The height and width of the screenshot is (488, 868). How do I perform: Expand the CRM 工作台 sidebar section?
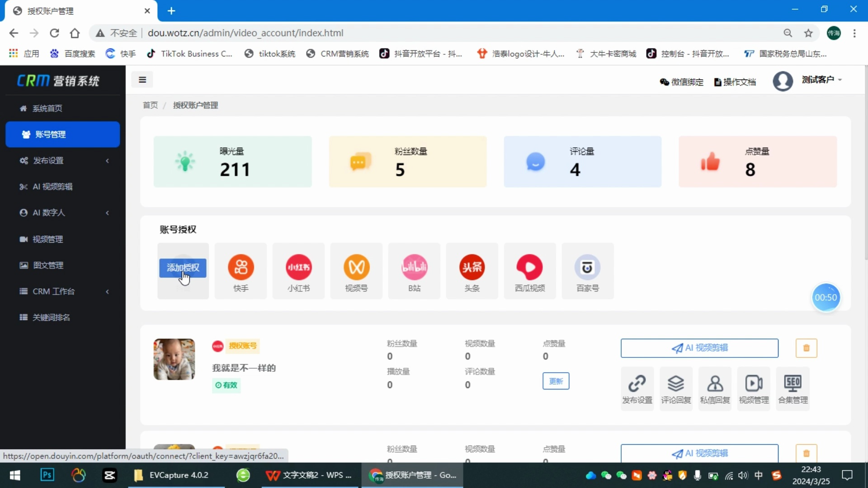53,291
